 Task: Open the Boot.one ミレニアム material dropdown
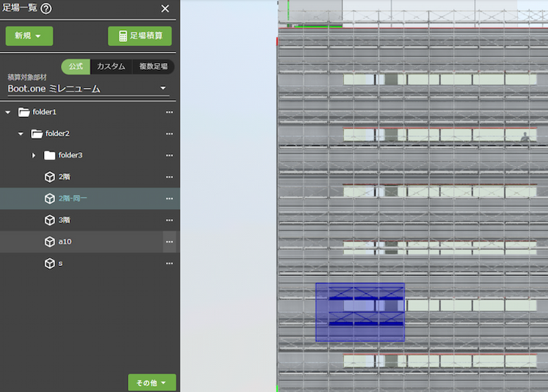pyautogui.click(x=163, y=88)
